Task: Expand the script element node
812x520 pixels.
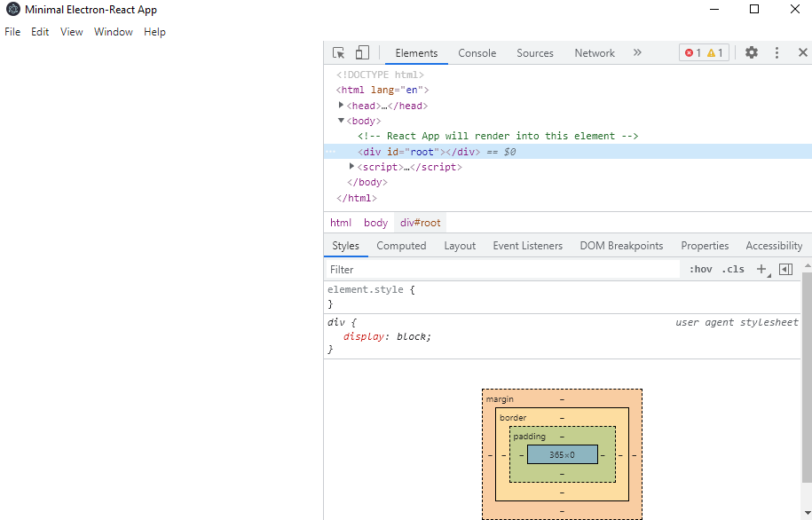Action: pos(351,167)
